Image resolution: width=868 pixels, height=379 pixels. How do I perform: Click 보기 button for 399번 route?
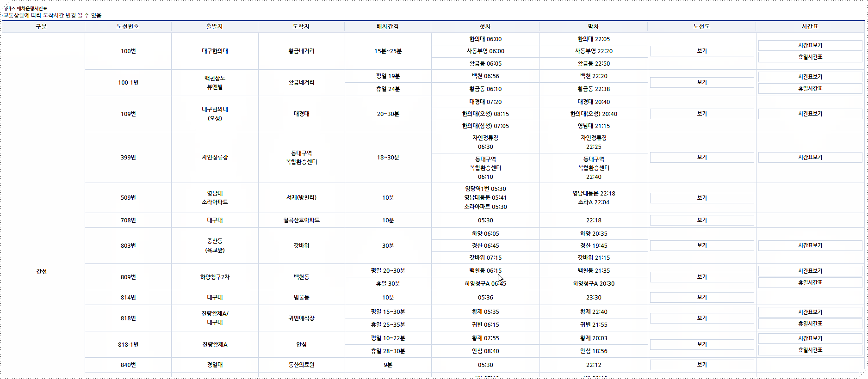tap(702, 158)
